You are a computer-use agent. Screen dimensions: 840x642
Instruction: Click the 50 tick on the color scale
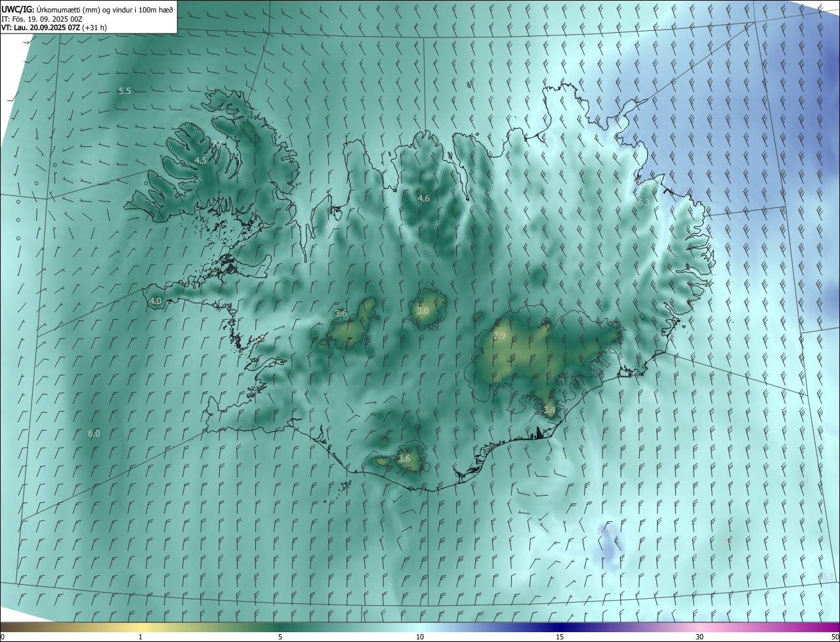point(835,637)
